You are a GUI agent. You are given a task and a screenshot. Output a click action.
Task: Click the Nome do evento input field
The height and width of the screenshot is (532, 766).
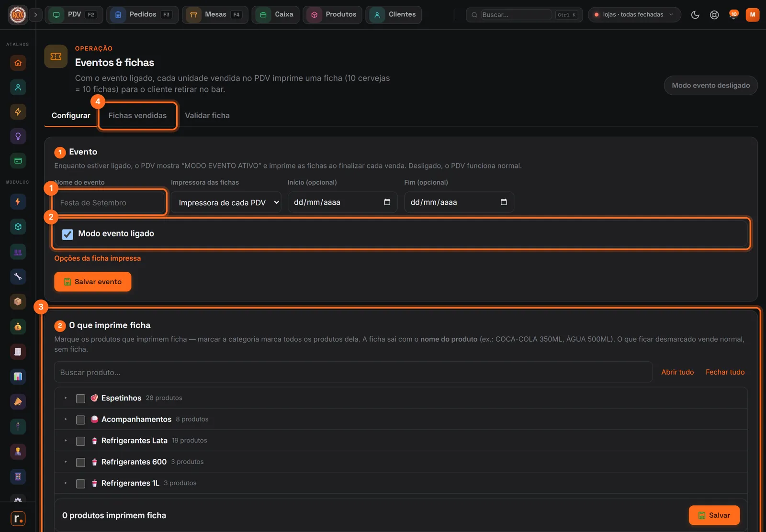coord(110,202)
